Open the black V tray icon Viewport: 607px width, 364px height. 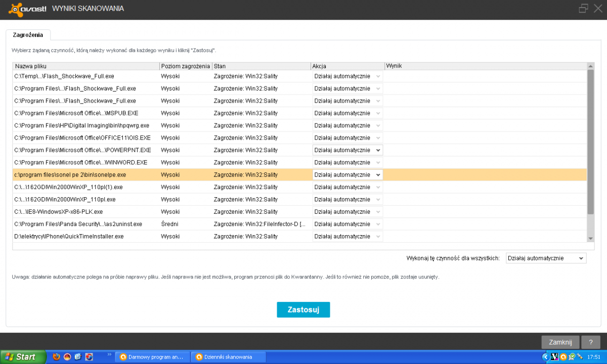pyautogui.click(x=554, y=357)
